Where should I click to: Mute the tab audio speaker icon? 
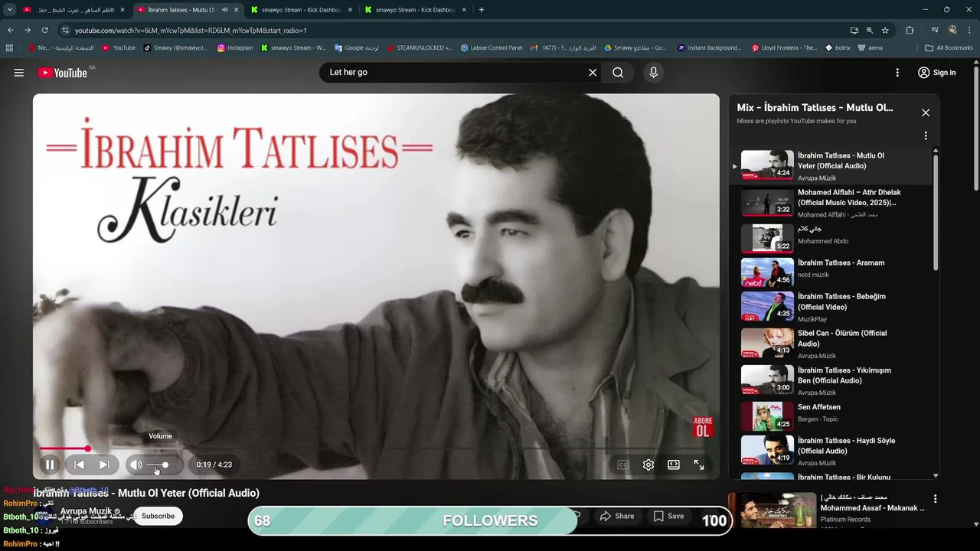224,10
